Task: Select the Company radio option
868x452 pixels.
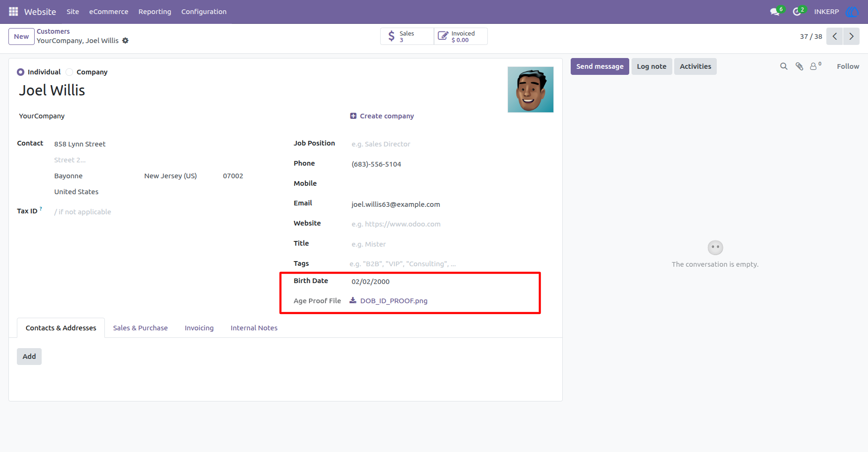Action: tap(69, 72)
